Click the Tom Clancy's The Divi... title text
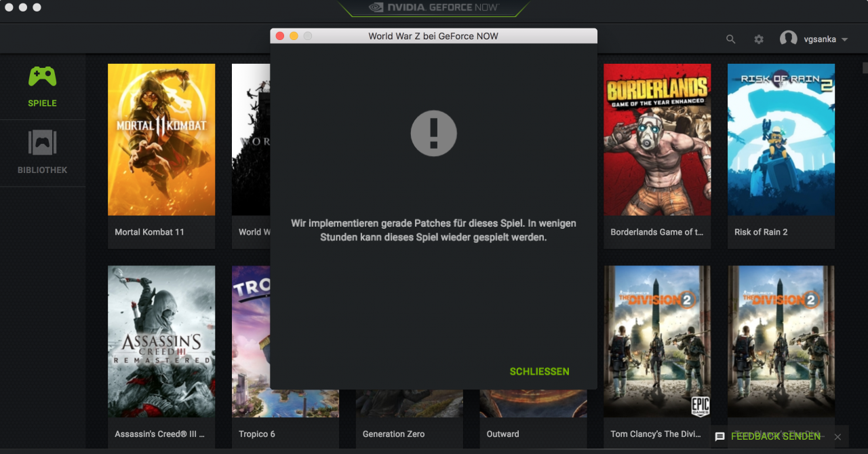Screen dimensions: 868x454 656,434
